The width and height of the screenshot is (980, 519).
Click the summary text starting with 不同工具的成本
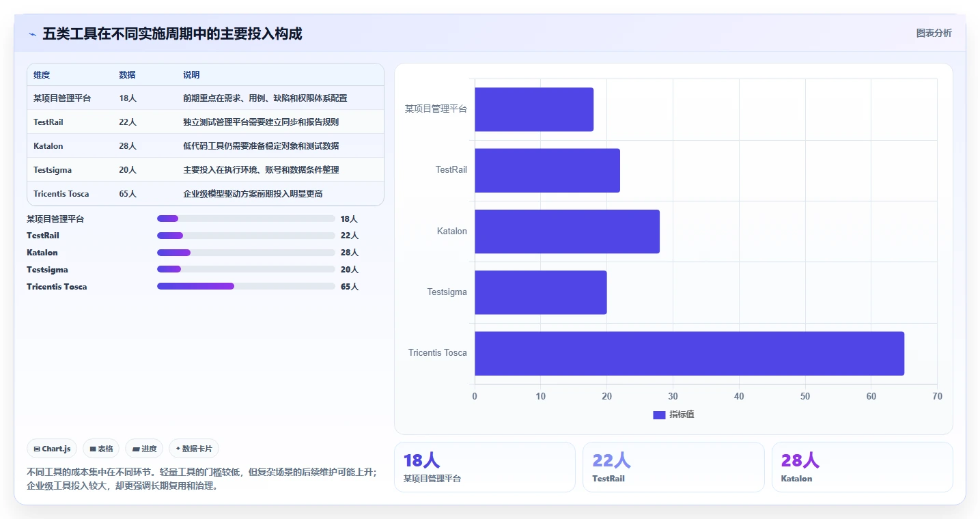click(x=202, y=479)
